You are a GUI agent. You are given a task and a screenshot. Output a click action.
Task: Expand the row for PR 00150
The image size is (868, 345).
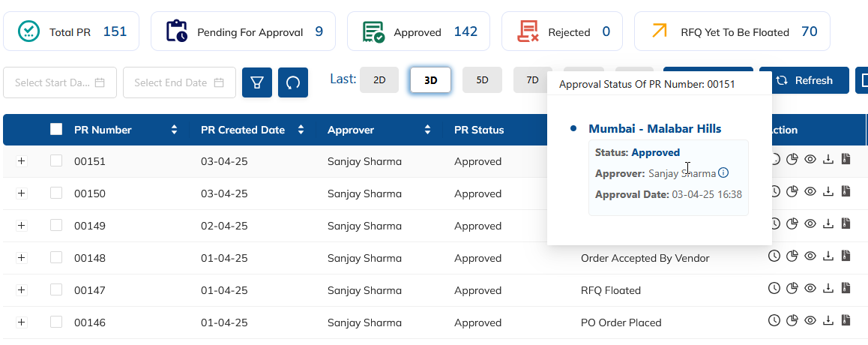[21, 193]
